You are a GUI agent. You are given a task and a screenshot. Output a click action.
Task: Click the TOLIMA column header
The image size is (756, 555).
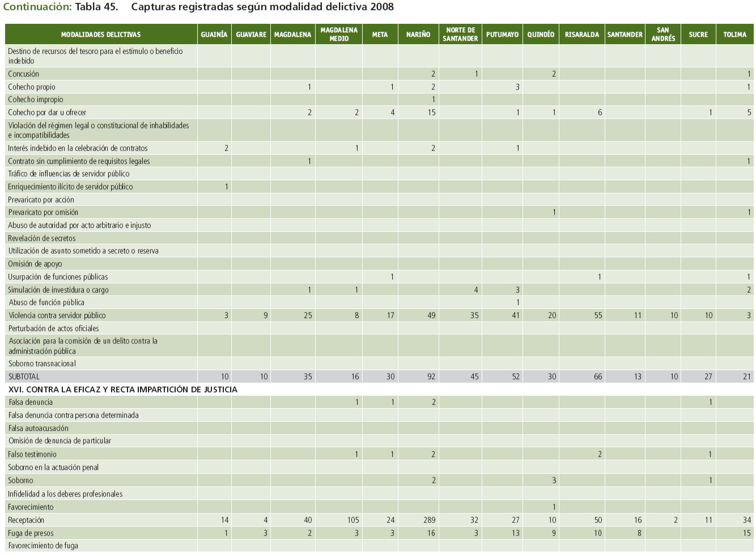coord(734,35)
